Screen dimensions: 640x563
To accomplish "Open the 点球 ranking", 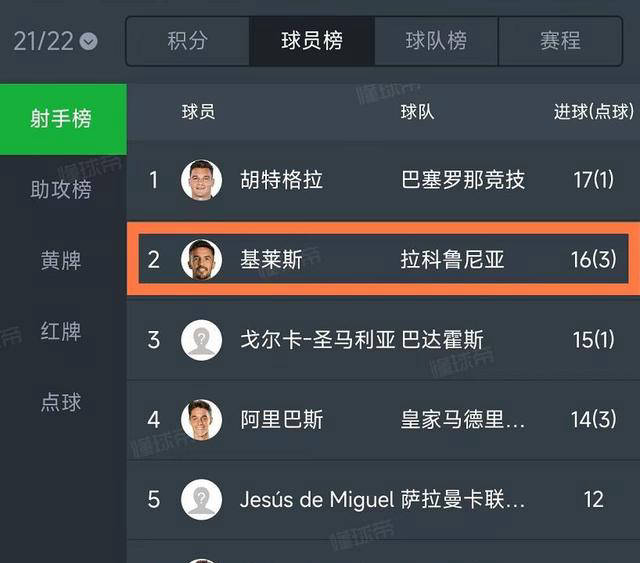I will tap(62, 402).
